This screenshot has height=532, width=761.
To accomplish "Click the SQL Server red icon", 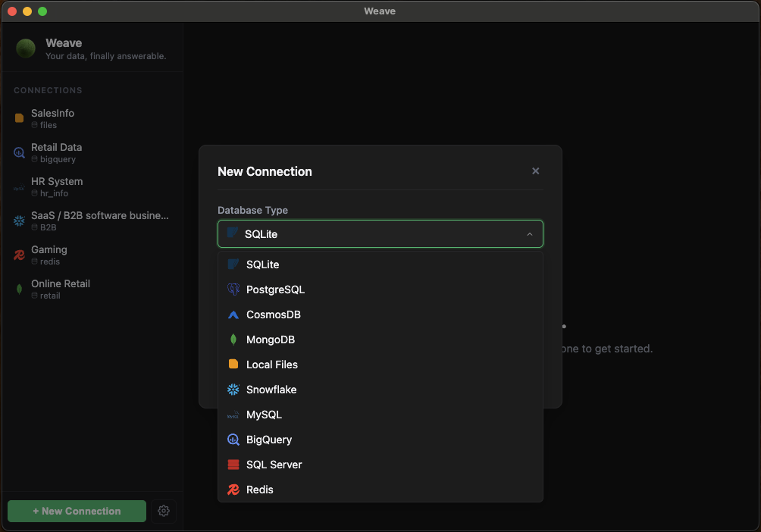I will click(x=233, y=465).
